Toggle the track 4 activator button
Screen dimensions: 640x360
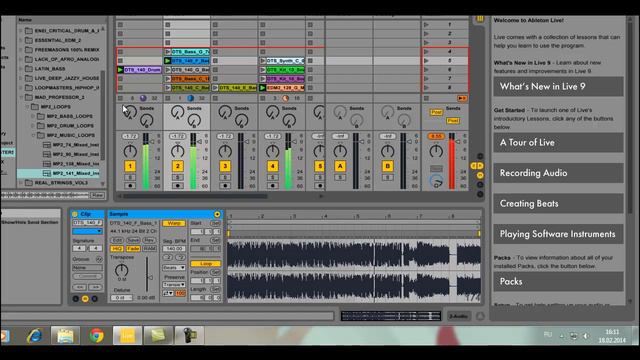point(272,166)
